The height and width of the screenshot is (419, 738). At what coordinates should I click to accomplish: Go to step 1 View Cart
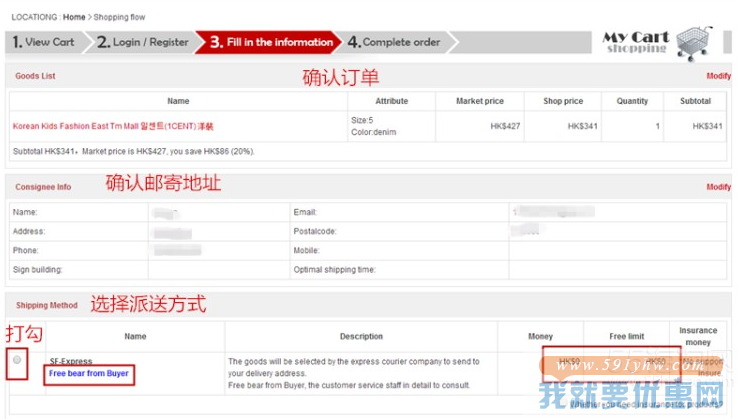(44, 42)
